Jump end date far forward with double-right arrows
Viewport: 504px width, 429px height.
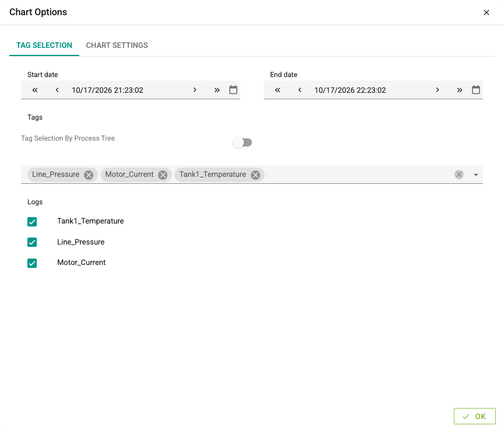460,90
